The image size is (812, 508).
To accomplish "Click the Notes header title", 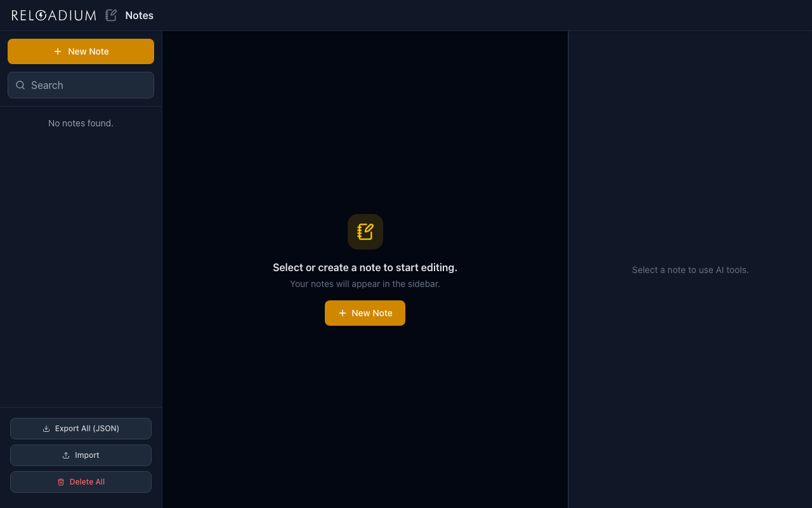I will 140,15.
